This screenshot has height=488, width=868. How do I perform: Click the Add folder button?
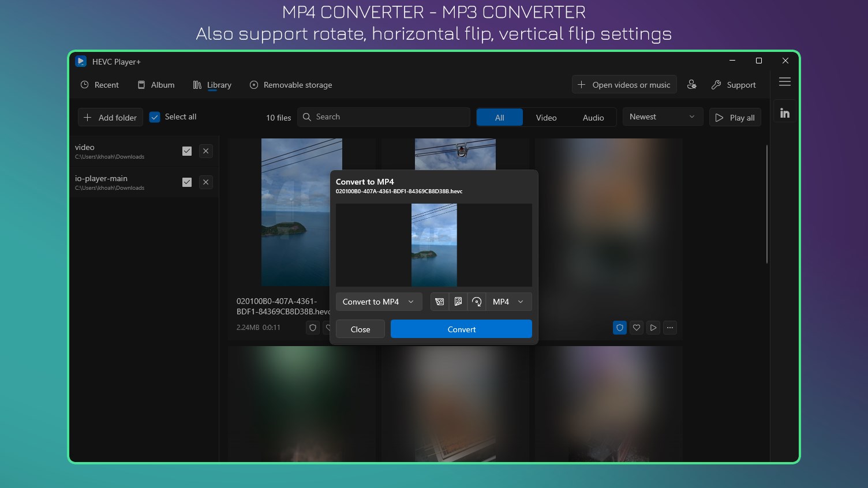(110, 118)
